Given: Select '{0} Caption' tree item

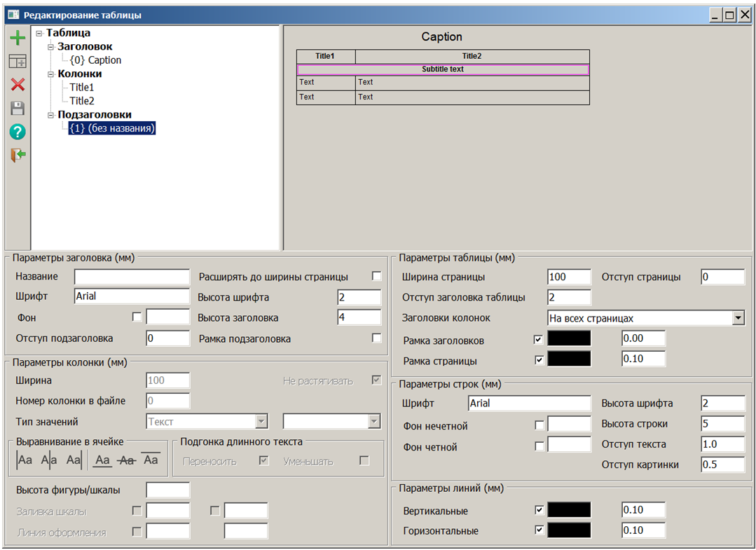Looking at the screenshot, I should [95, 60].
